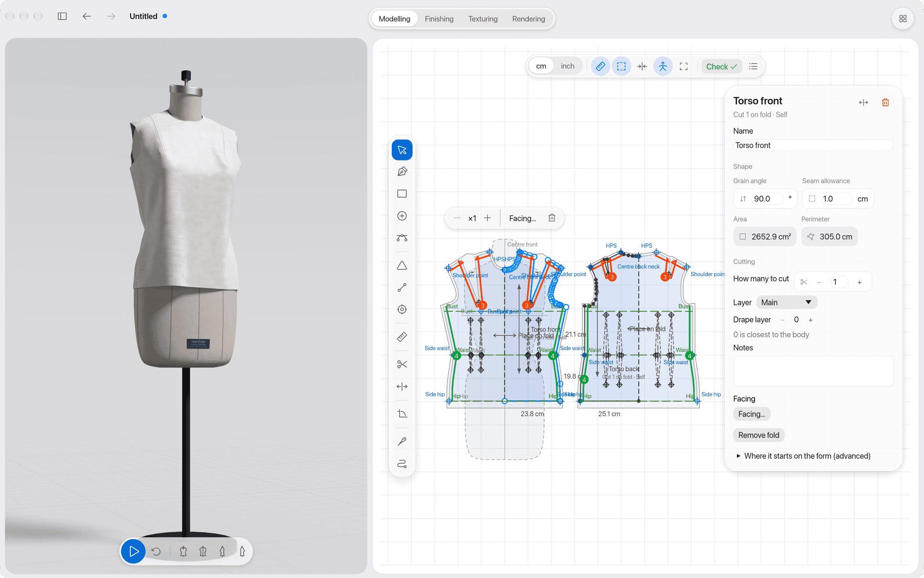Open the Finishing tab
The height and width of the screenshot is (578, 924).
(439, 19)
